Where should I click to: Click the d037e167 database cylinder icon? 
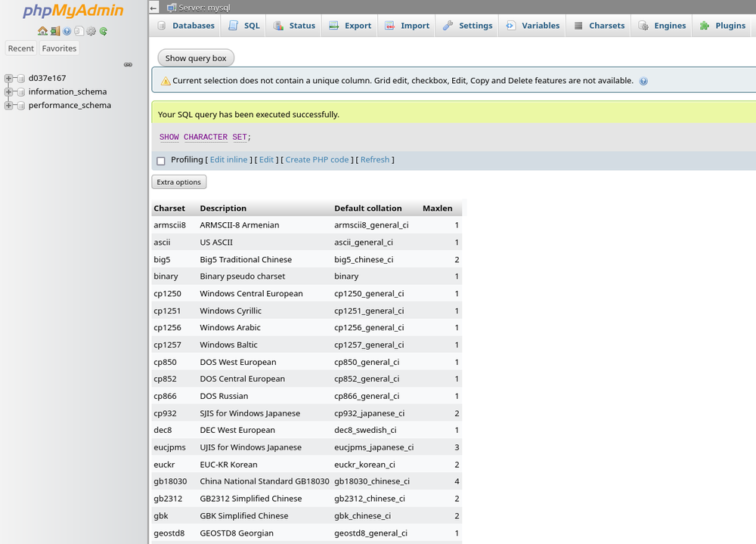coord(20,78)
